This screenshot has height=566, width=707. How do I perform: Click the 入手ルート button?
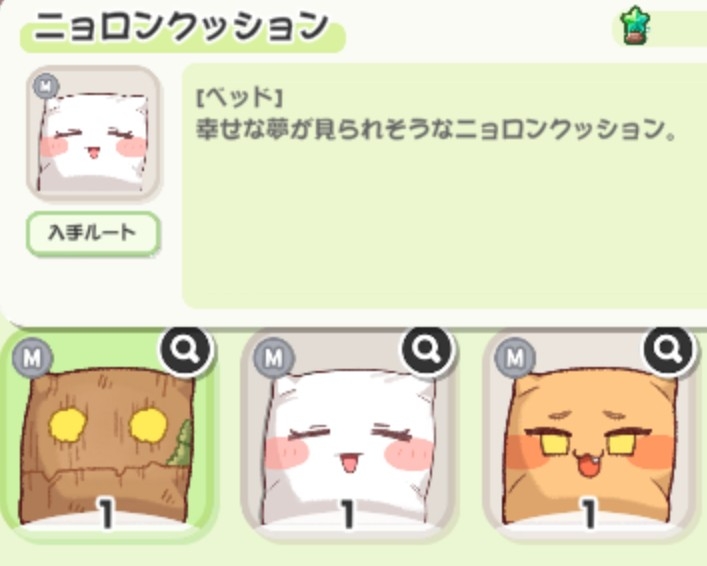point(93,234)
